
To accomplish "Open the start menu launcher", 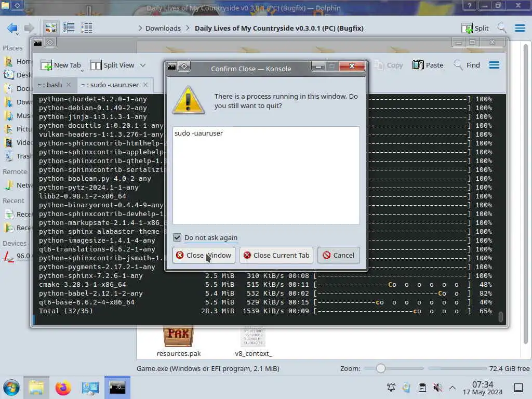I will point(11,388).
